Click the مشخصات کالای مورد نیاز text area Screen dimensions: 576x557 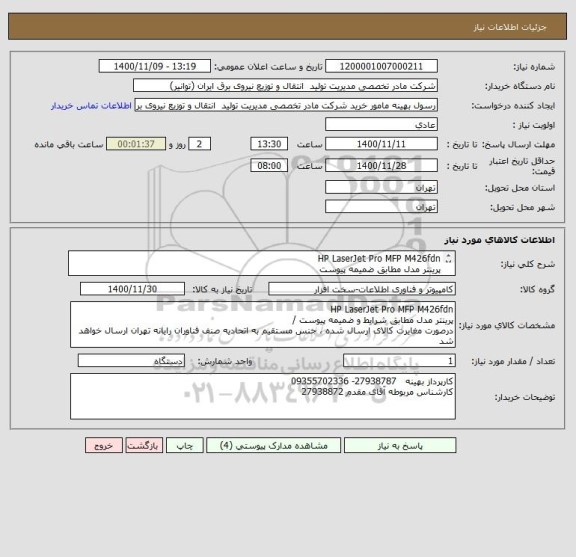pos(263,325)
